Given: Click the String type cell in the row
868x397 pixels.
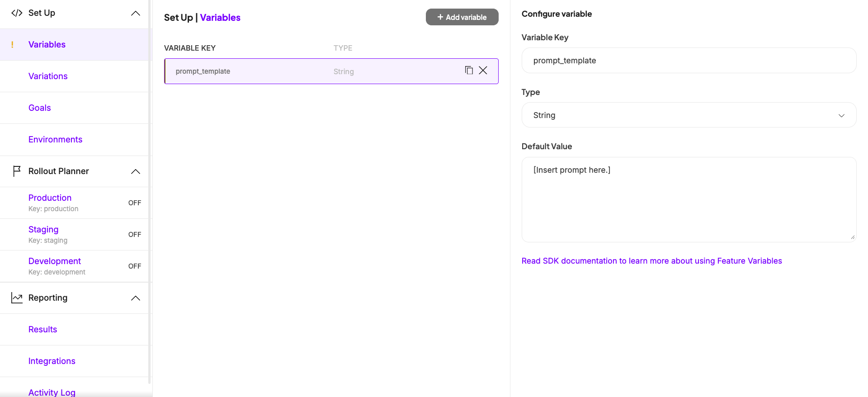Looking at the screenshot, I should point(344,71).
